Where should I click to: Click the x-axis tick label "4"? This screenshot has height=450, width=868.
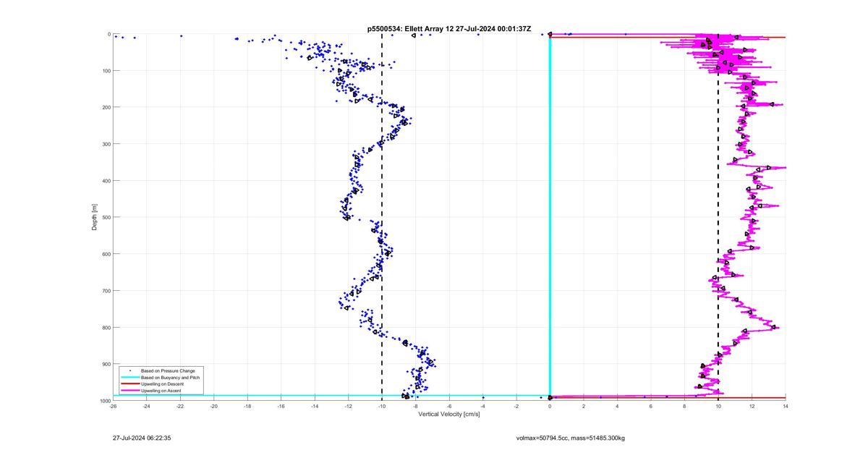click(x=618, y=406)
